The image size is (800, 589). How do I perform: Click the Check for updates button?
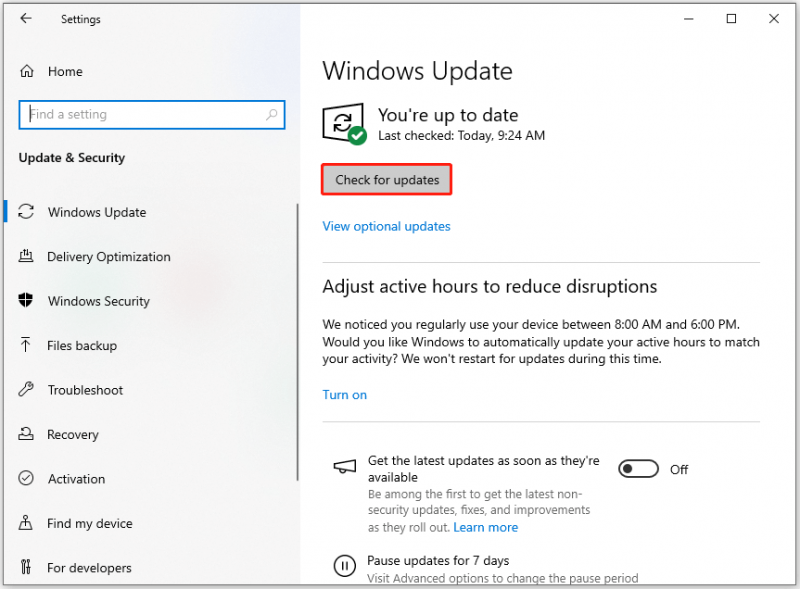click(x=387, y=180)
